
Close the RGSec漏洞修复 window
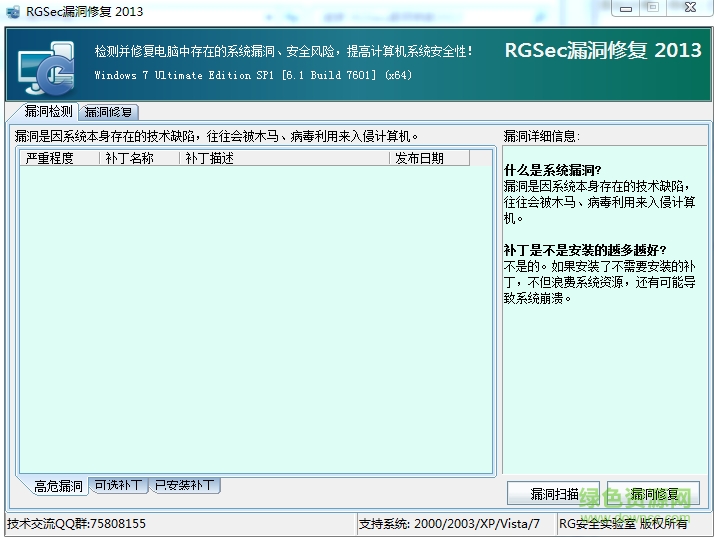click(x=689, y=8)
